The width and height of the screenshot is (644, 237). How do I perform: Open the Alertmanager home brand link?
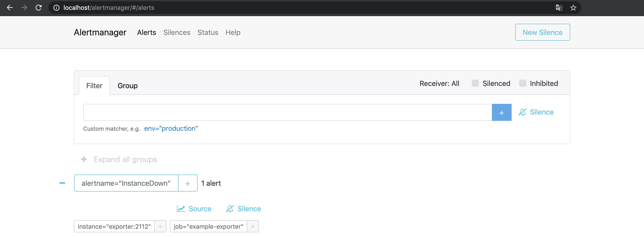pyautogui.click(x=100, y=32)
